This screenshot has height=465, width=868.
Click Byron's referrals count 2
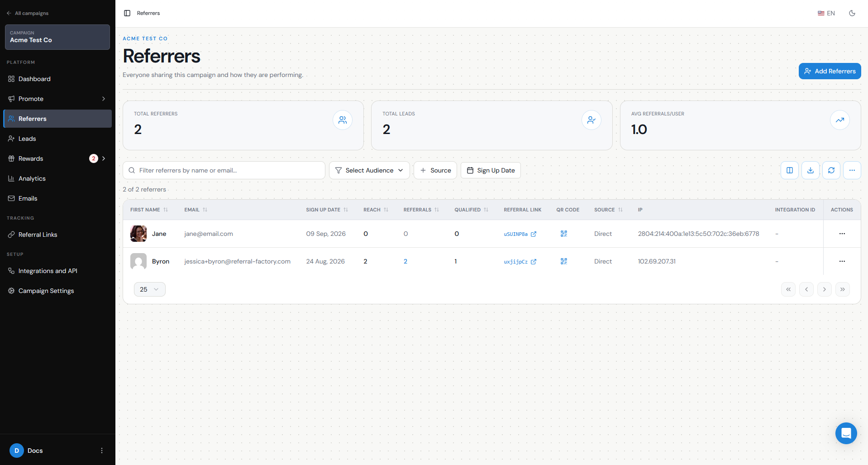tap(405, 261)
